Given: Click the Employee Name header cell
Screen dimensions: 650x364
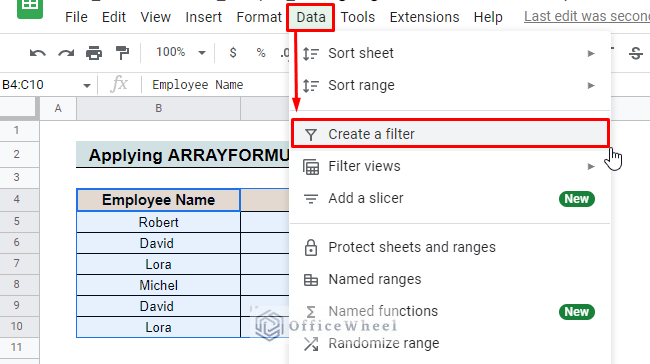Looking at the screenshot, I should (x=158, y=200).
